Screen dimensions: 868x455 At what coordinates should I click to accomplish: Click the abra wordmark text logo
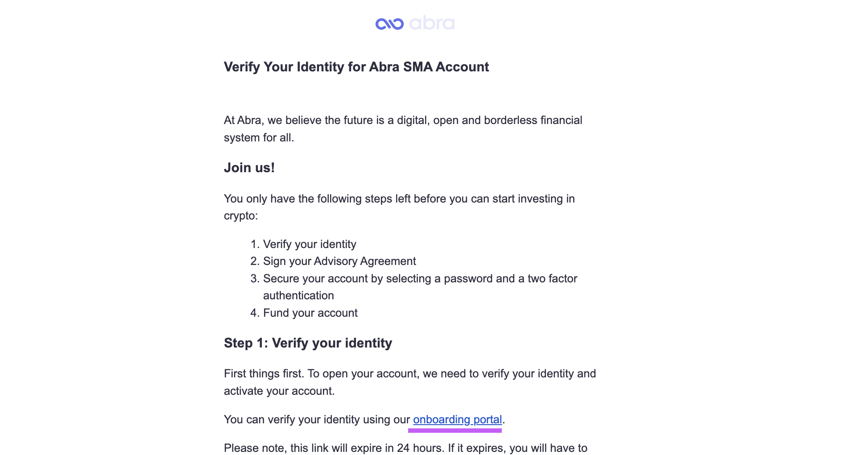(x=432, y=23)
